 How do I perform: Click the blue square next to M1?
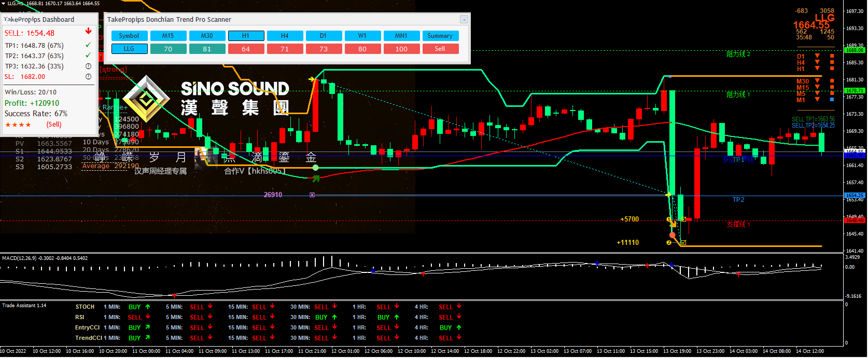832,100
